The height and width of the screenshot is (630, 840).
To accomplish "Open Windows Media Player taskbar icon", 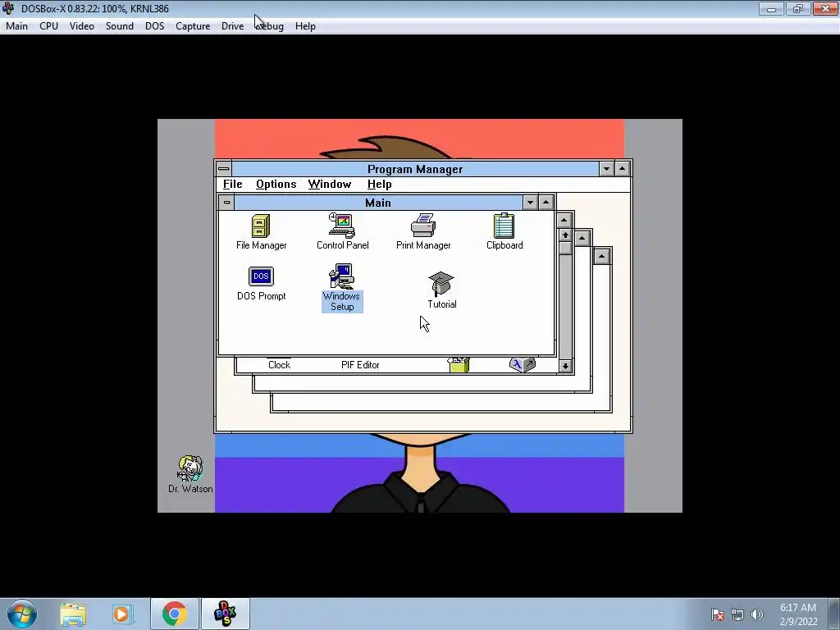I will click(121, 614).
